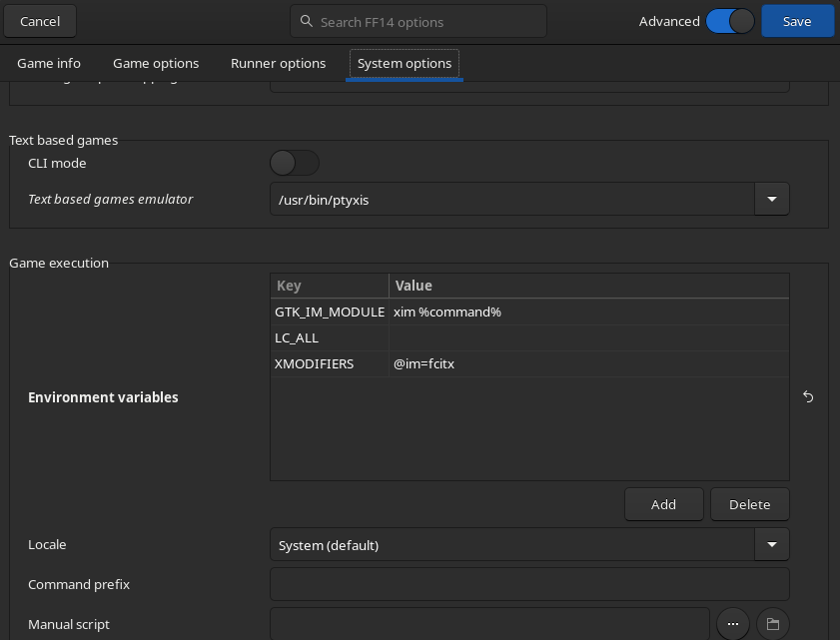
Task: Select the empty LC_ALL value cell
Action: [x=589, y=338]
